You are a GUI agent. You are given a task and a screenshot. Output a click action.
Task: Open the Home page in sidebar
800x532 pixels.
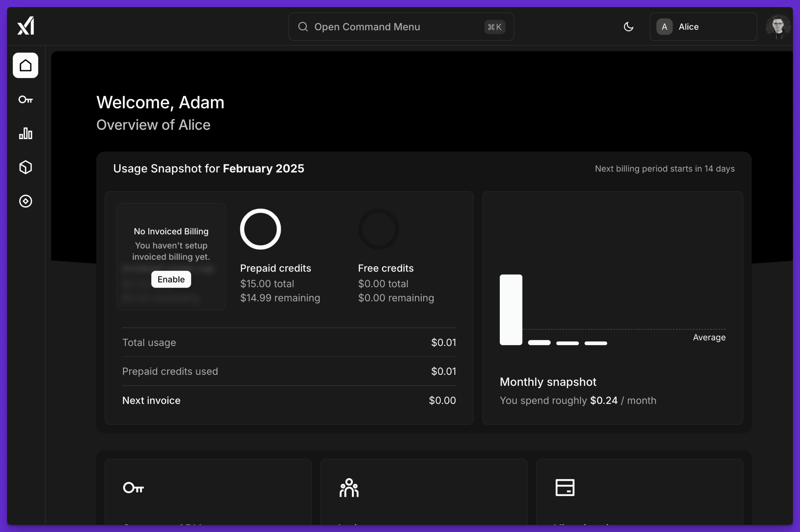click(x=25, y=65)
